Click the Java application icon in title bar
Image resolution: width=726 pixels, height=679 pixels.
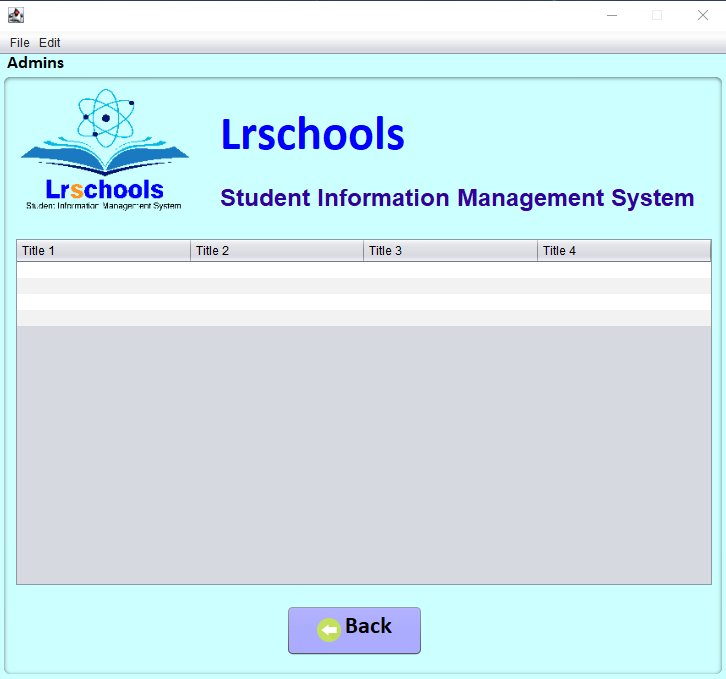(x=15, y=15)
